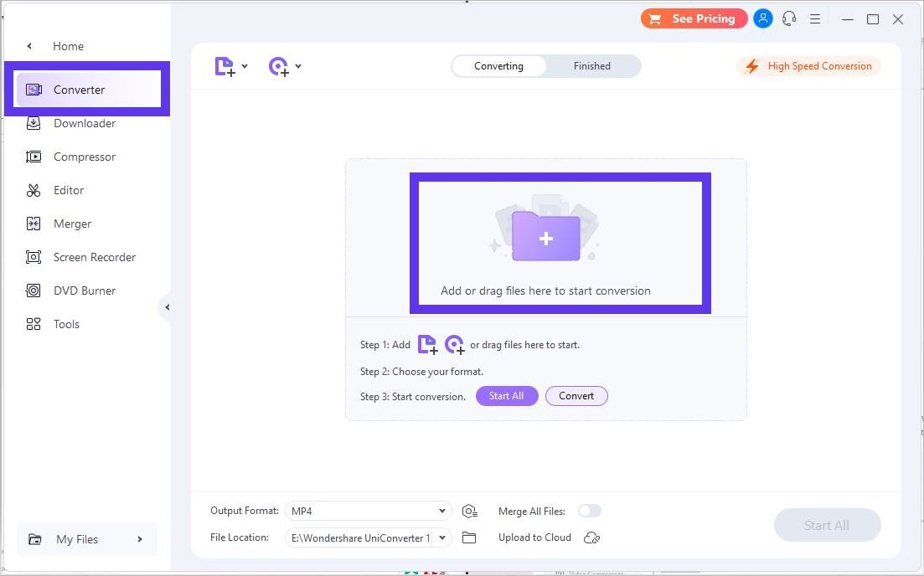
Task: Click the Compressor sidebar icon
Action: pyautogui.click(x=34, y=157)
